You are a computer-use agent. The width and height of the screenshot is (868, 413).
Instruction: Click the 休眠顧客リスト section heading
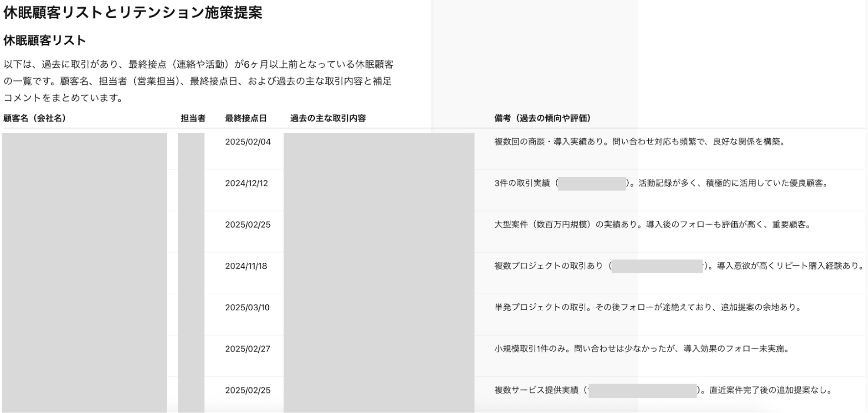point(45,40)
